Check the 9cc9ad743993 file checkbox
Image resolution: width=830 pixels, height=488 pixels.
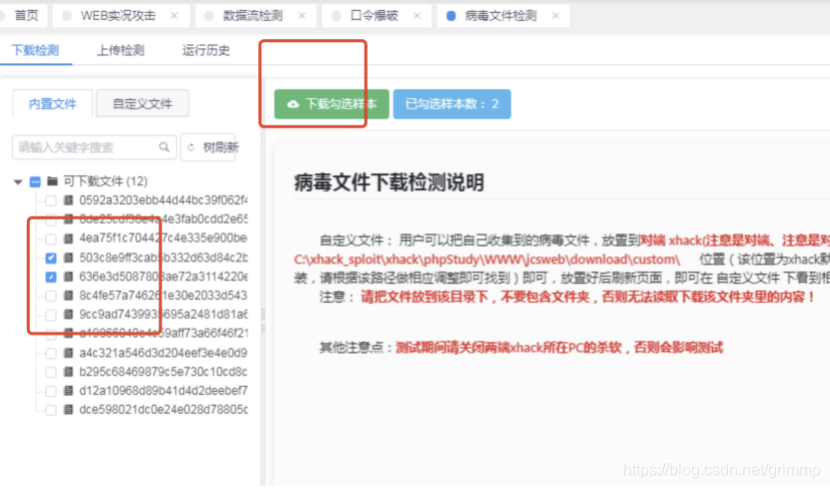[51, 315]
